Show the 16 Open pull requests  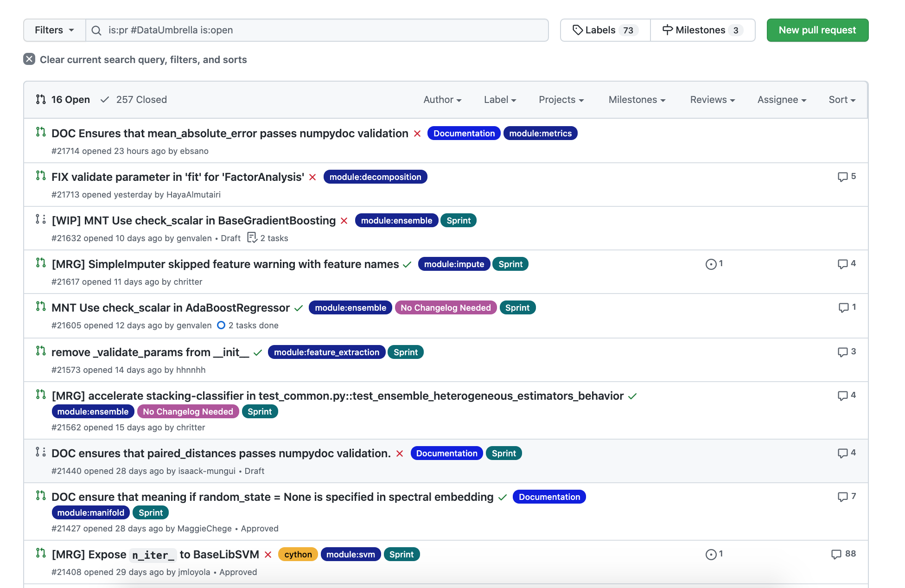click(63, 100)
